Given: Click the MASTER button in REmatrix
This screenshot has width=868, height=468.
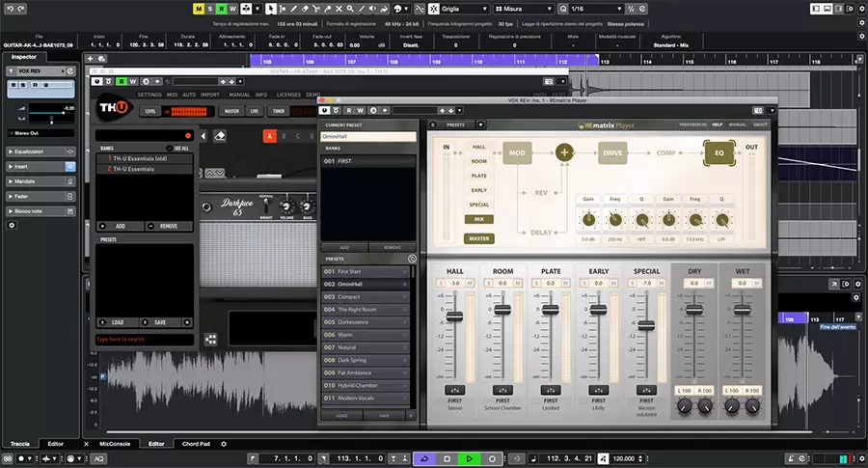Looking at the screenshot, I should (478, 237).
